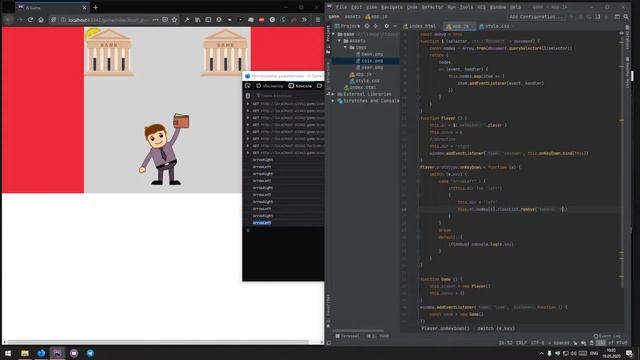Go to Firefox home page

[x=41, y=20]
